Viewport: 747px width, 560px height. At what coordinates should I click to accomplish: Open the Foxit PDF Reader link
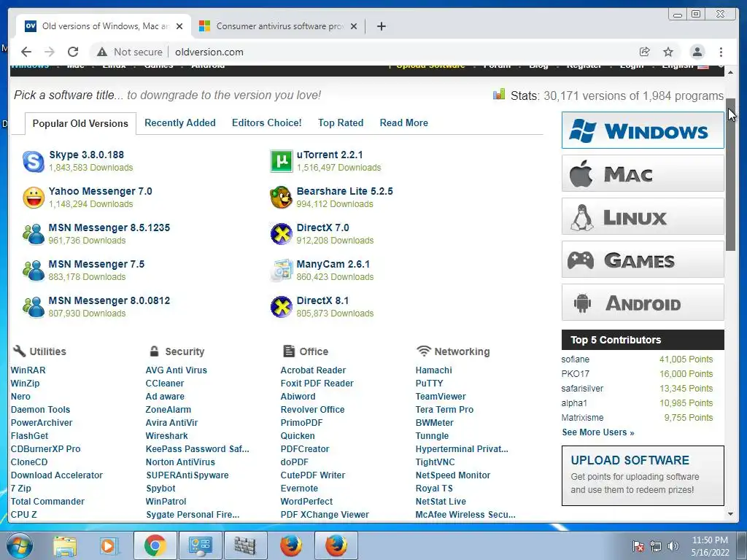317,384
